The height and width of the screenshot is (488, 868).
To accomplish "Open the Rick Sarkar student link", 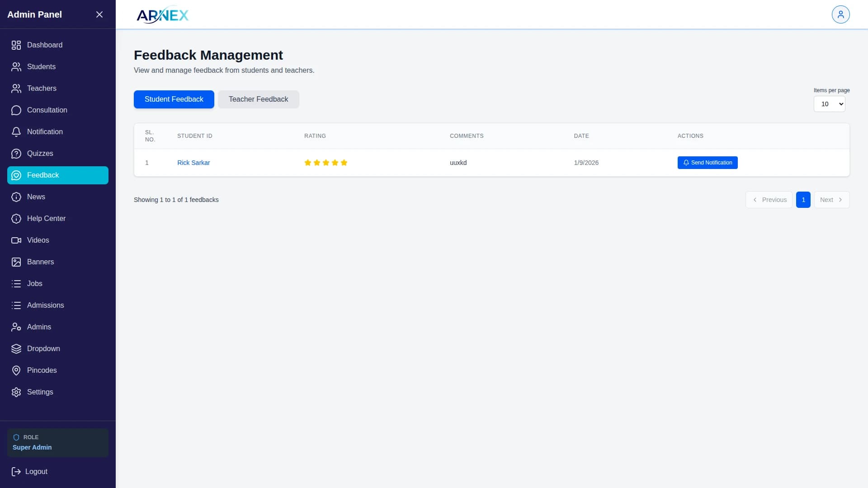I will tap(193, 163).
